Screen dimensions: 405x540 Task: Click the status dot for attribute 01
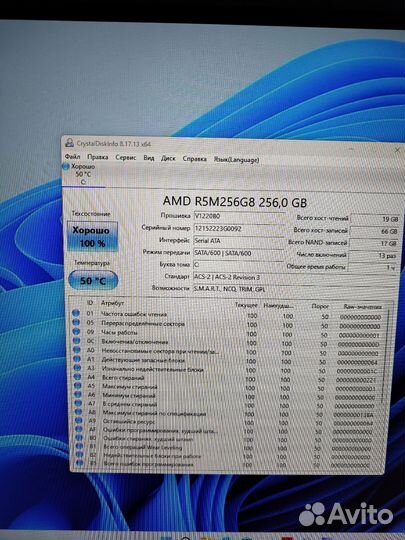[76, 313]
